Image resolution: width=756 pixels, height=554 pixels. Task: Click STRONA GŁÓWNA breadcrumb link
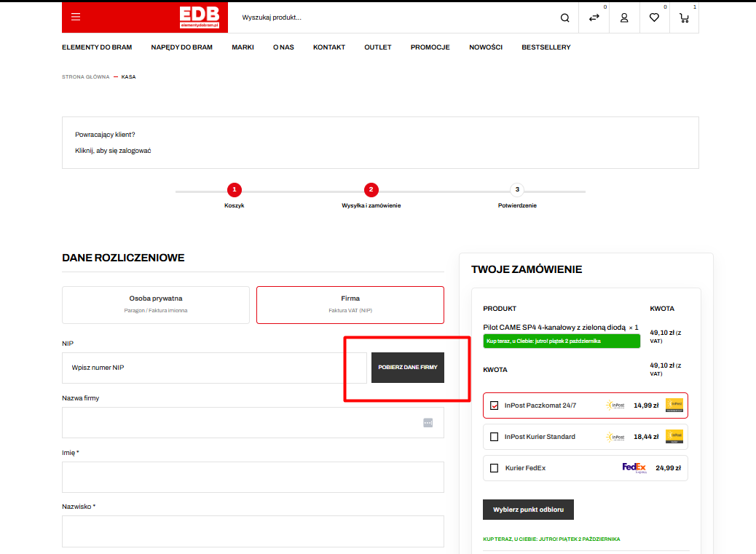coord(85,77)
